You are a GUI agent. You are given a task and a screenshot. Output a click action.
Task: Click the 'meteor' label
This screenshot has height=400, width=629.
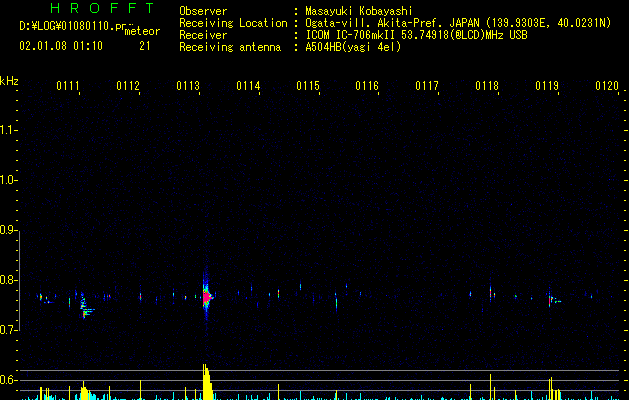pyautogui.click(x=142, y=31)
